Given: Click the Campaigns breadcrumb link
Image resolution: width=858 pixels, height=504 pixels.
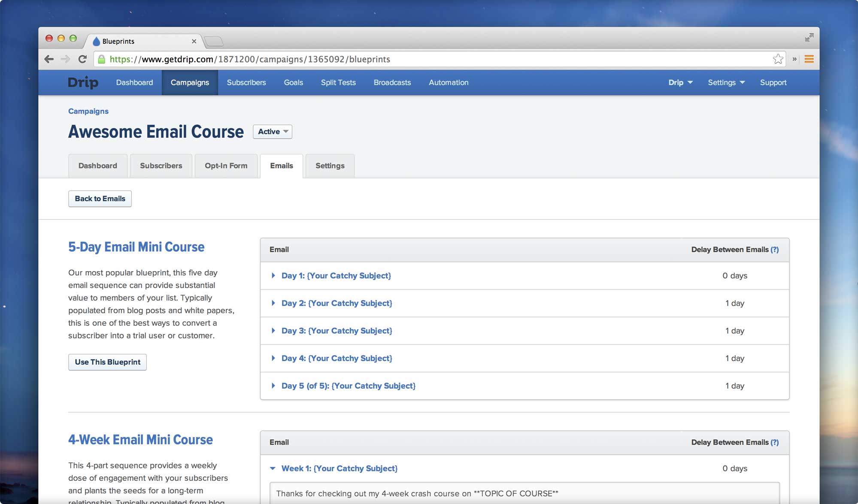Looking at the screenshot, I should click(x=88, y=111).
